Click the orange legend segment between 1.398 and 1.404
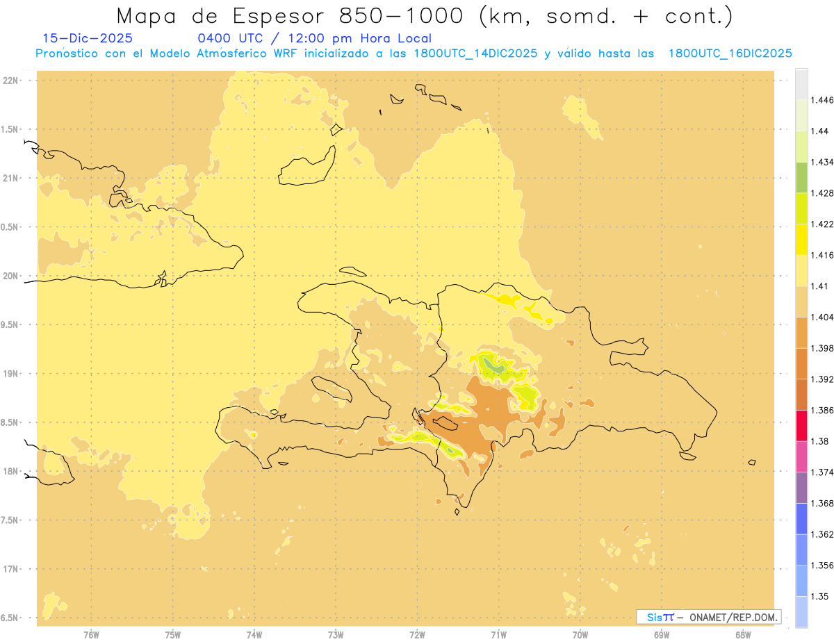 coord(801,333)
